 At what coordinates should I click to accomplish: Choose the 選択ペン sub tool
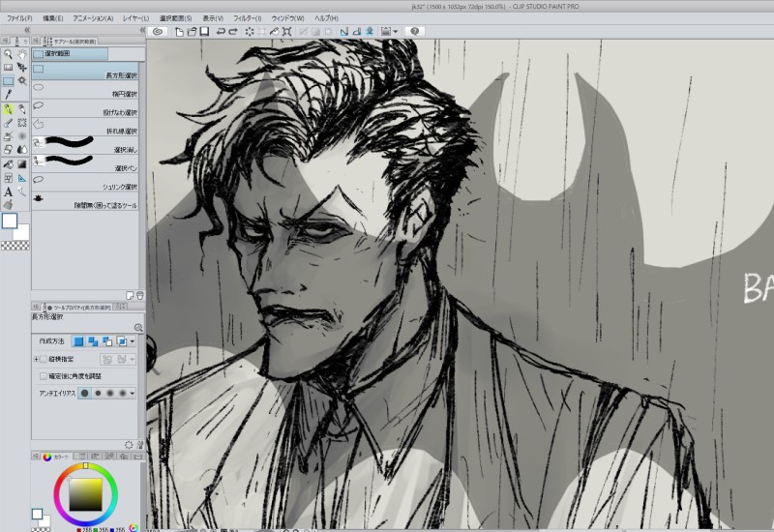pos(85,163)
